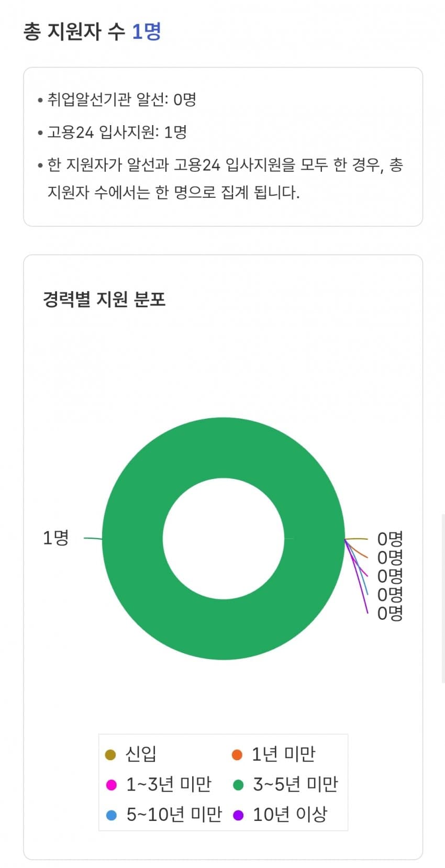Screen dimensions: 445x868
Task: Click the purple 10년 이상 legend dot
Action: 238,815
